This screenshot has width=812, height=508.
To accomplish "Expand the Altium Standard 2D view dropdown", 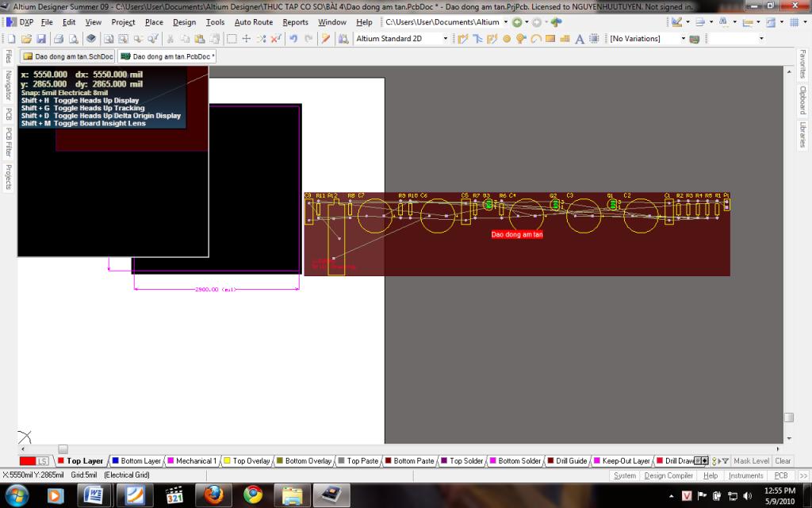I will click(x=445, y=38).
